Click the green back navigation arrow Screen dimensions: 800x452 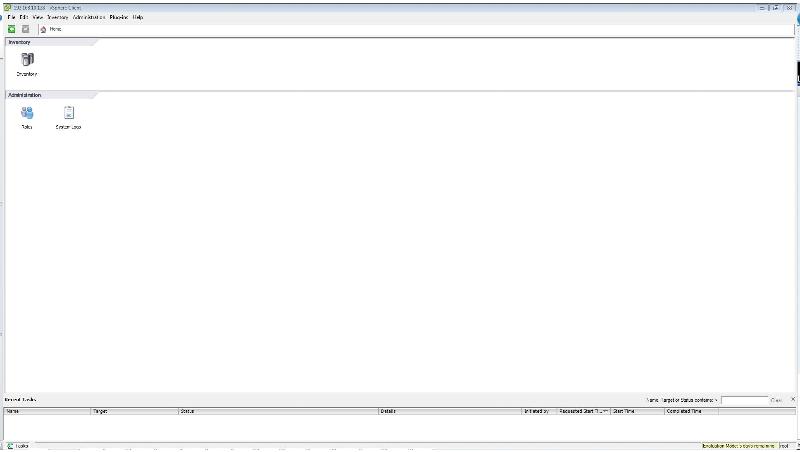(x=11, y=29)
